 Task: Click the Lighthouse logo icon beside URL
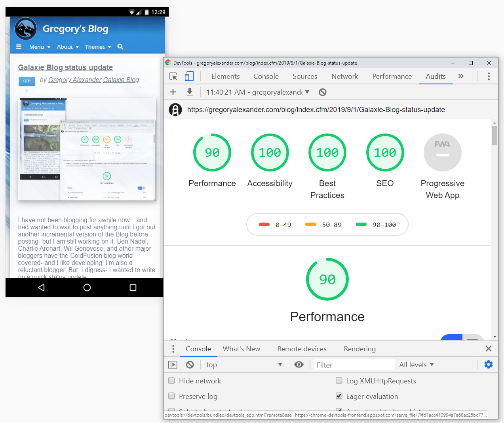175,110
